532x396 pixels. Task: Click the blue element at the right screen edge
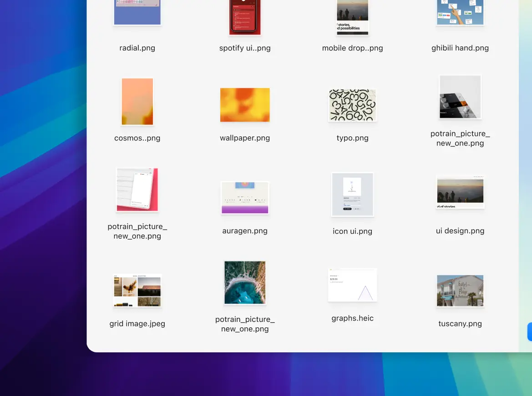click(x=529, y=331)
